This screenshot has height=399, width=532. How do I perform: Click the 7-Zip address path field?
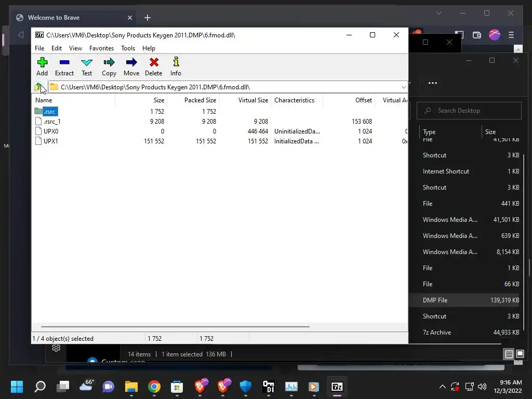pyautogui.click(x=224, y=87)
